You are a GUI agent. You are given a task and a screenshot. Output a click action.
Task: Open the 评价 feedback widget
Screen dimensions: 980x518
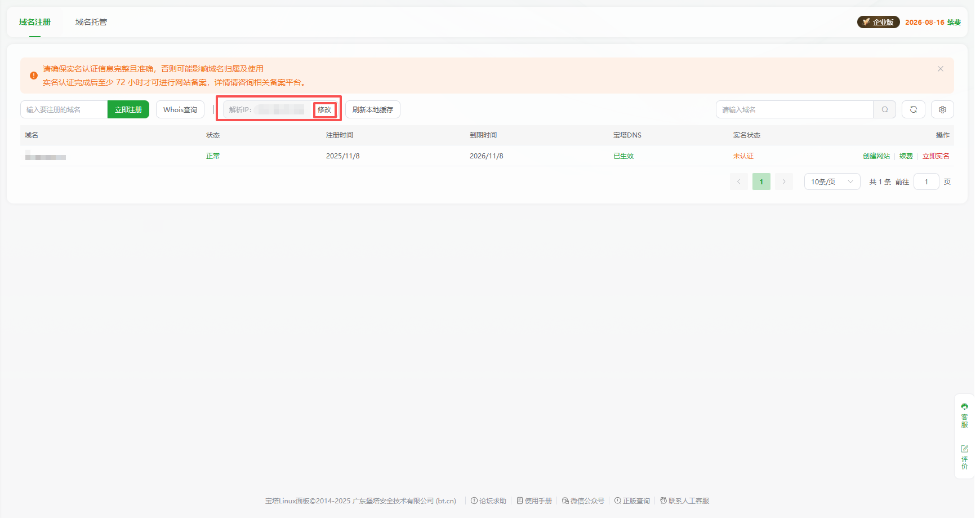coord(964,457)
